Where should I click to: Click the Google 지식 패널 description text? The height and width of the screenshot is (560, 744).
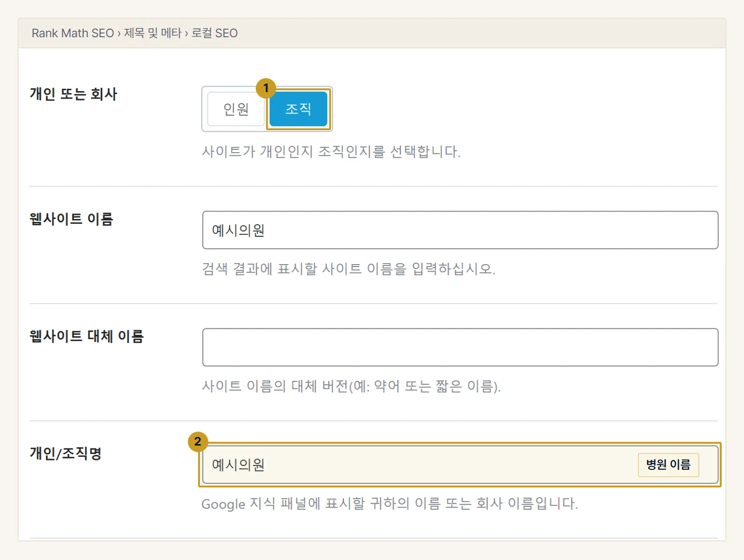coord(390,504)
